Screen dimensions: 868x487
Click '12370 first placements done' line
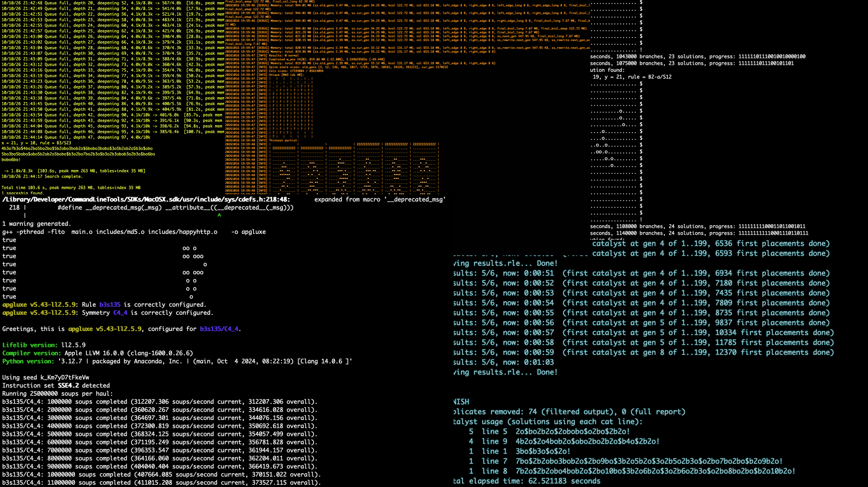point(644,353)
